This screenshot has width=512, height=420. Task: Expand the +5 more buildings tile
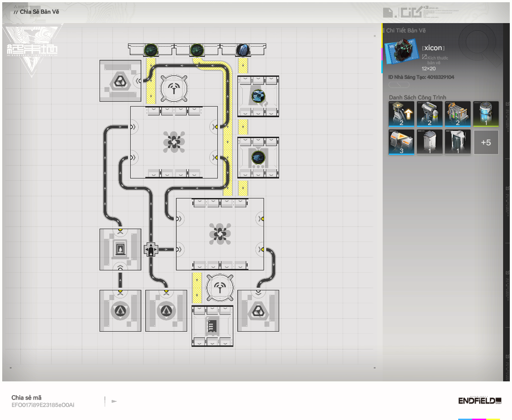pos(486,142)
